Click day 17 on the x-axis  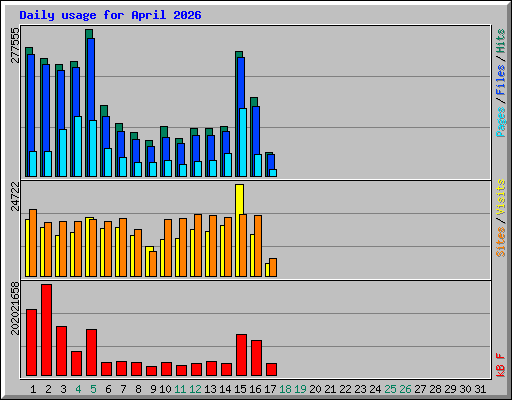pos(270,389)
